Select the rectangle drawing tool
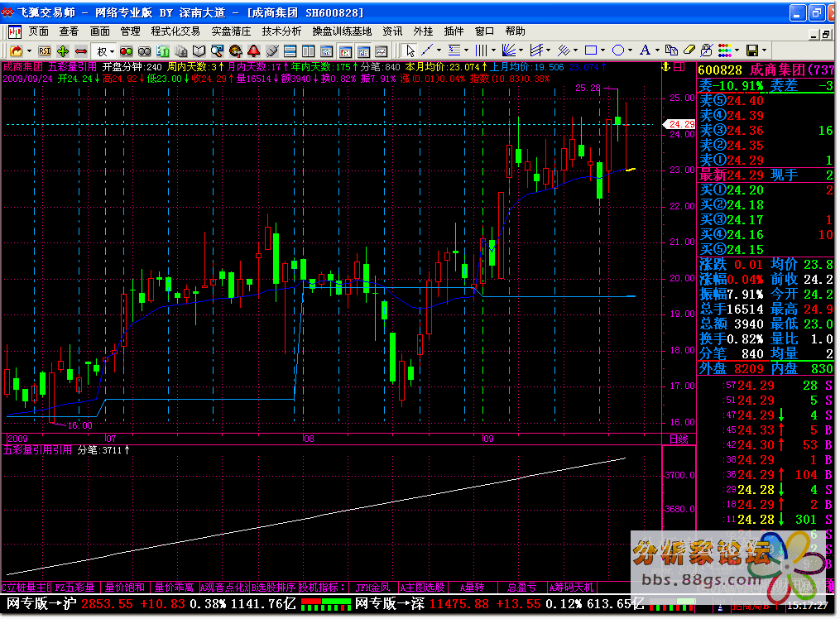This screenshot has height=619, width=840. point(591,50)
